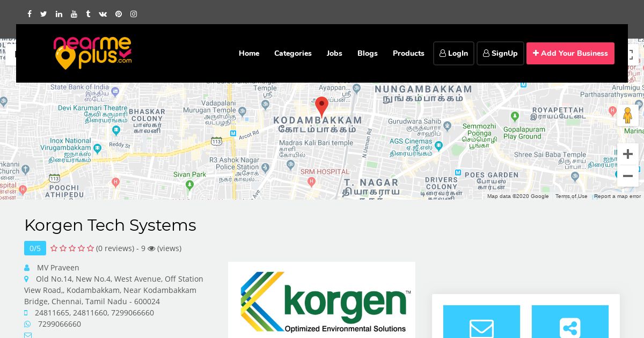This screenshot has width=644, height=338.
Task: Open the Pinterest social icon
Action: [119, 14]
